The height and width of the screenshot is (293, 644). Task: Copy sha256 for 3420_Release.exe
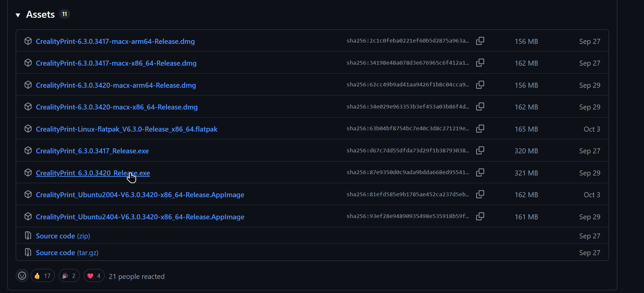point(480,172)
